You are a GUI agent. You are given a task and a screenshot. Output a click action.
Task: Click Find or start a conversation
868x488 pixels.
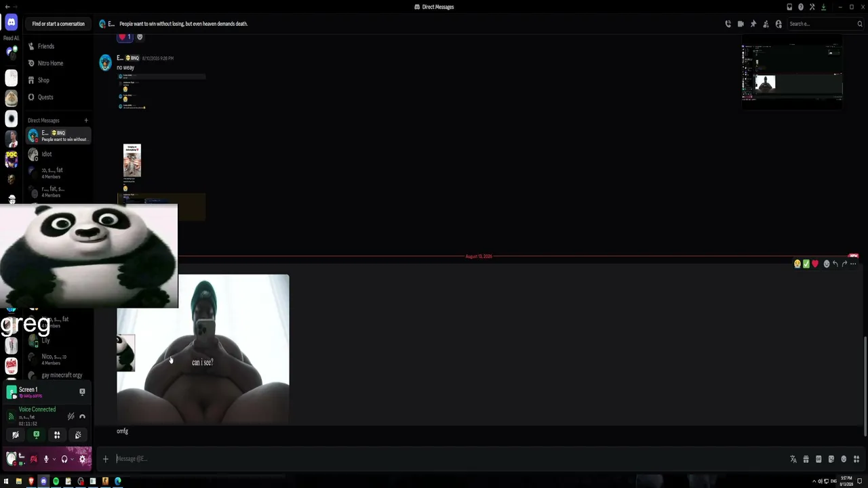tap(58, 24)
